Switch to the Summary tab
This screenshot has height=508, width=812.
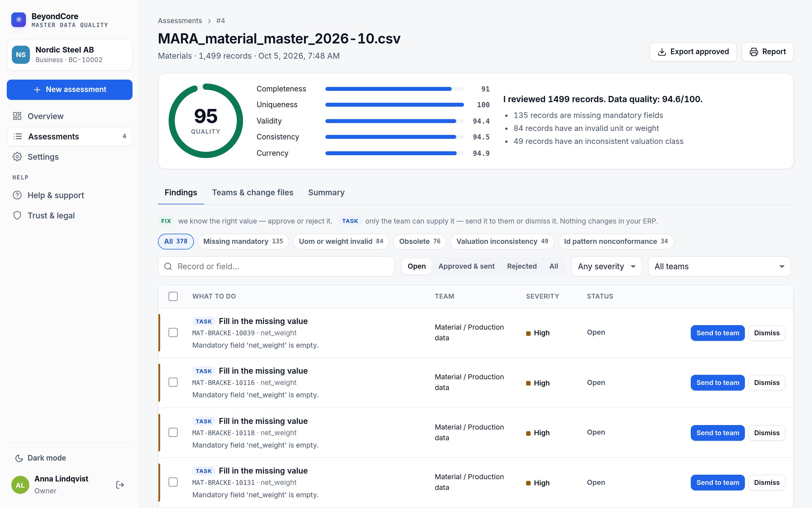326,192
